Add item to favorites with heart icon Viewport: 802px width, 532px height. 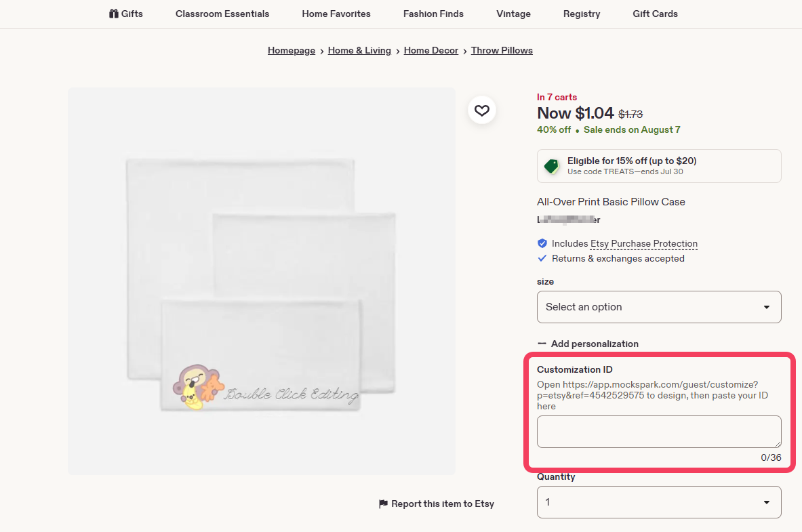(482, 110)
